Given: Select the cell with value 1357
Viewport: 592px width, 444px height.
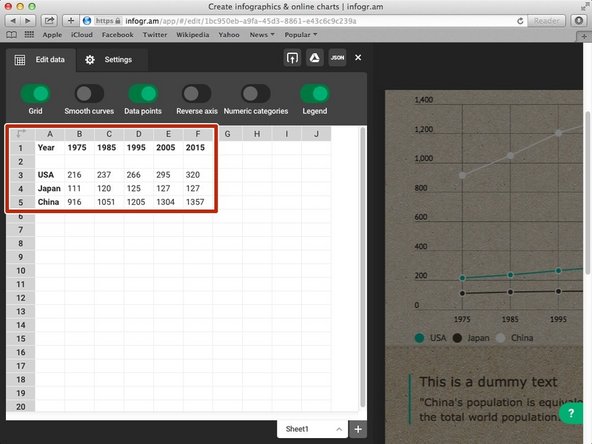Looking at the screenshot, I should [198, 202].
